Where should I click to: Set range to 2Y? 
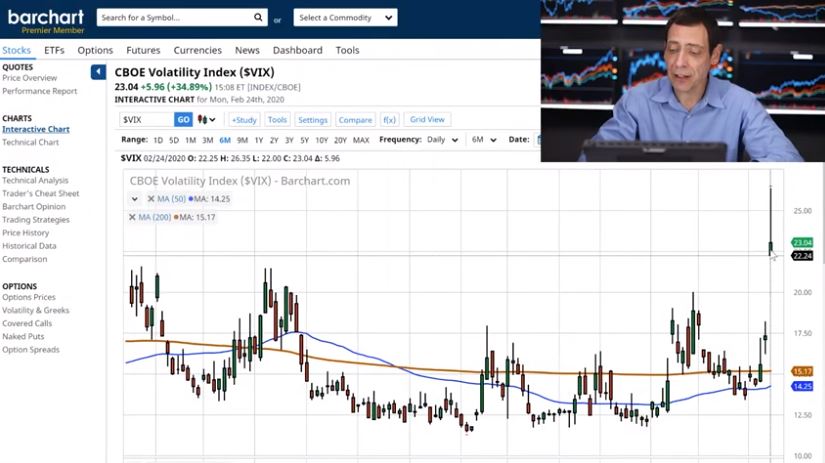274,140
